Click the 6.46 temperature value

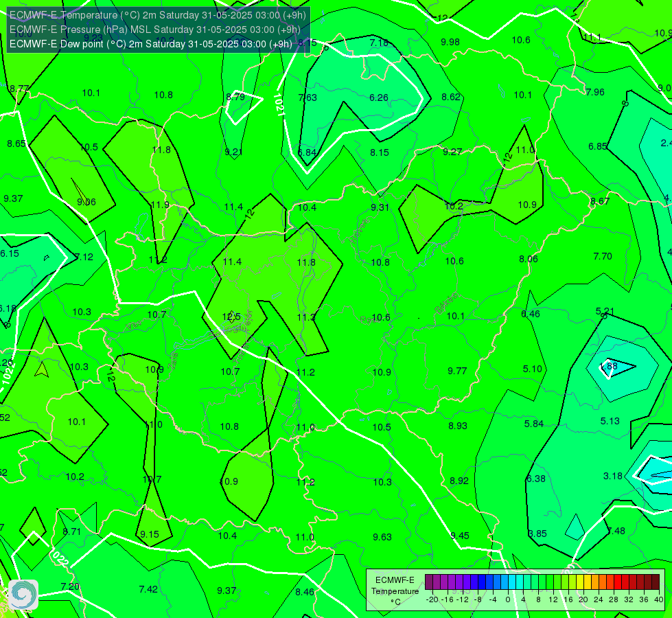pyautogui.click(x=531, y=314)
